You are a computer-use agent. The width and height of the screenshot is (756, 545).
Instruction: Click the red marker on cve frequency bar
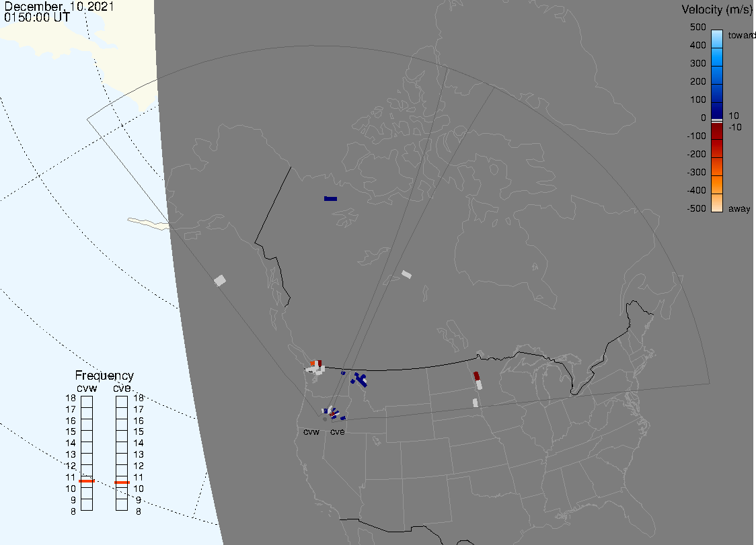pyautogui.click(x=122, y=483)
